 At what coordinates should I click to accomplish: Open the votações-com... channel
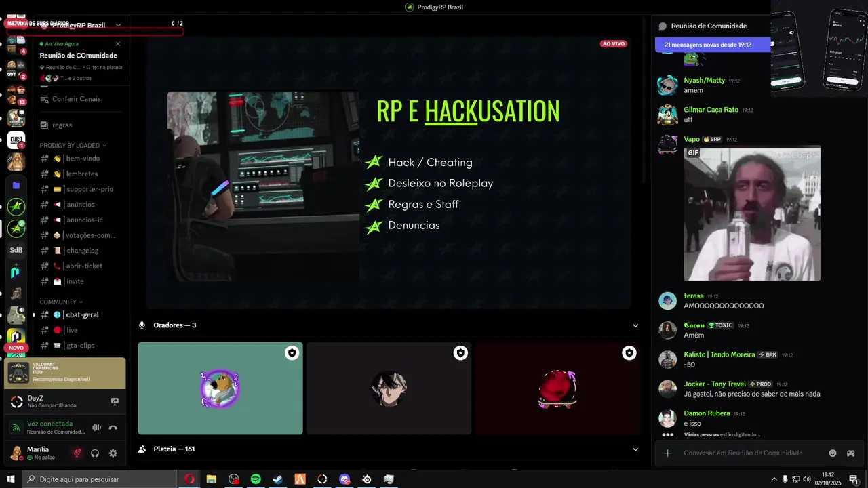point(80,235)
